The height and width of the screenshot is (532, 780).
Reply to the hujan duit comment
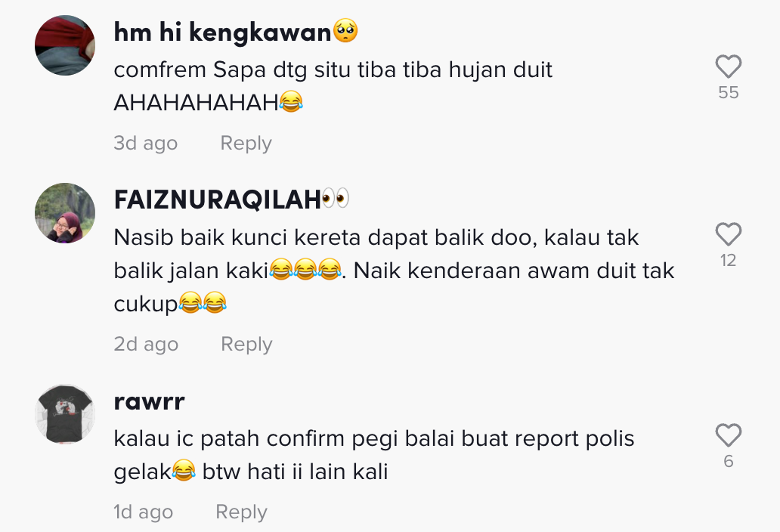coord(246,143)
